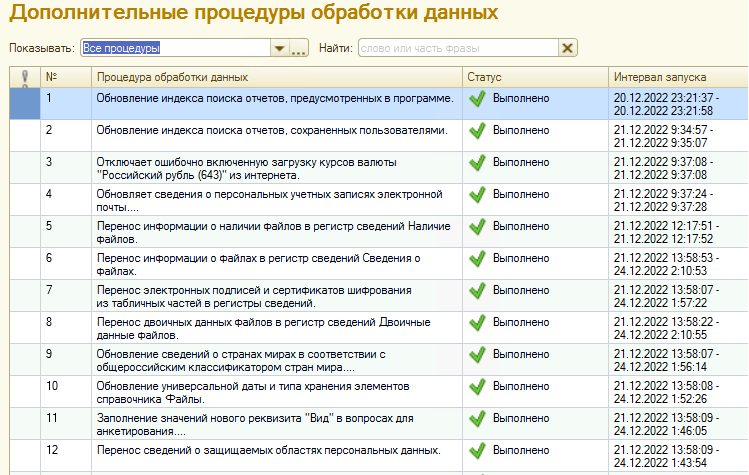Sort by Статус column header
Viewport: 749px width, 475px height.
534,77
